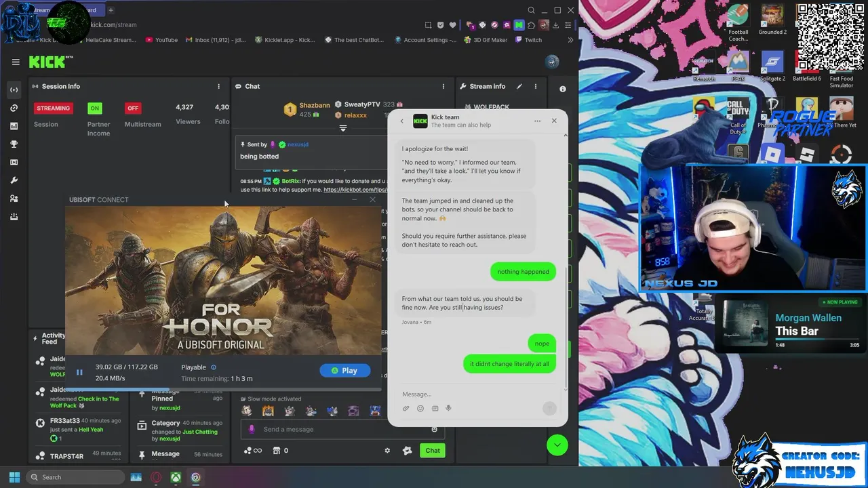Collapse support widget with green chevron button

[x=557, y=445]
